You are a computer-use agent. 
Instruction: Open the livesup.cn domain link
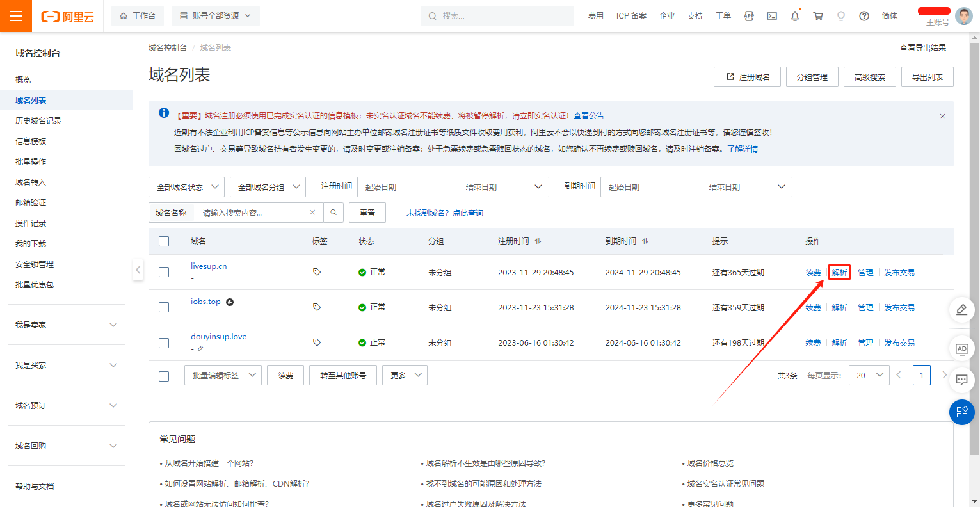[209, 266]
